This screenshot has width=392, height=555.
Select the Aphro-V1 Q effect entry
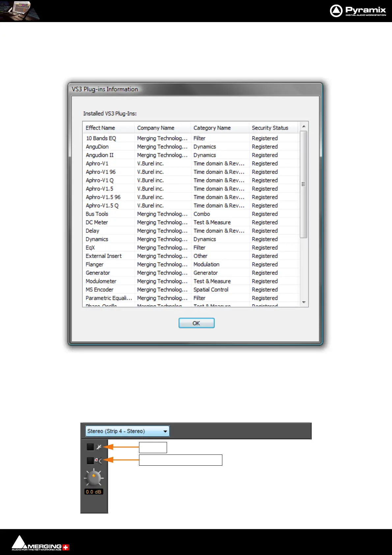pyautogui.click(x=191, y=180)
